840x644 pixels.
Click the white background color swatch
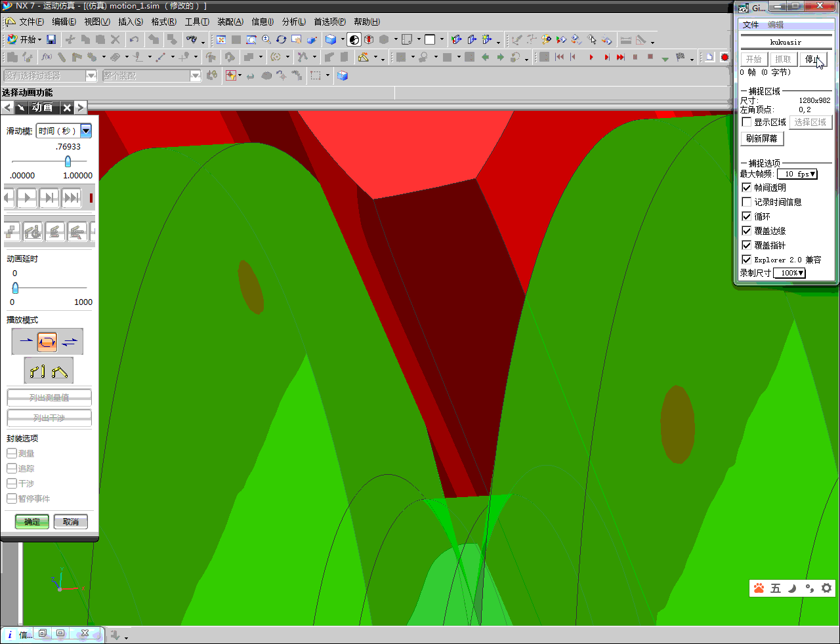(430, 39)
